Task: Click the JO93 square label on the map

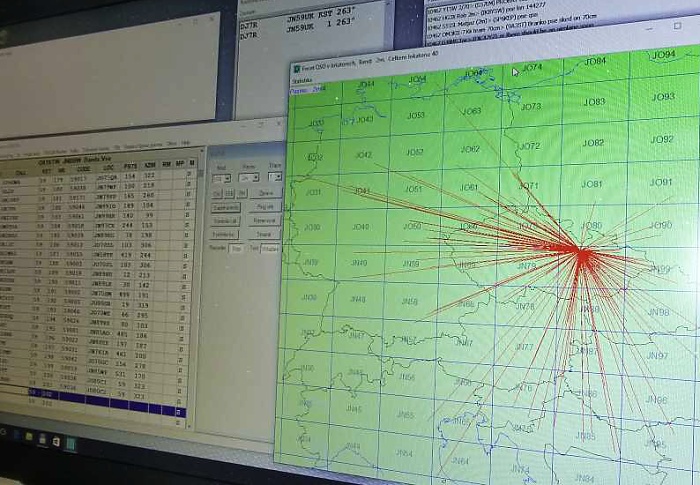Action: pos(663,97)
